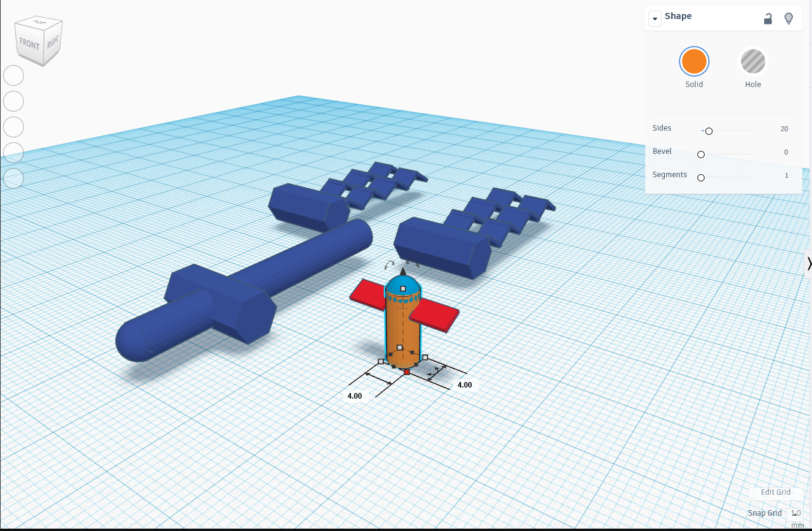This screenshot has height=531, width=812.
Task: Click the Bevel slider handle
Action: tap(701, 154)
